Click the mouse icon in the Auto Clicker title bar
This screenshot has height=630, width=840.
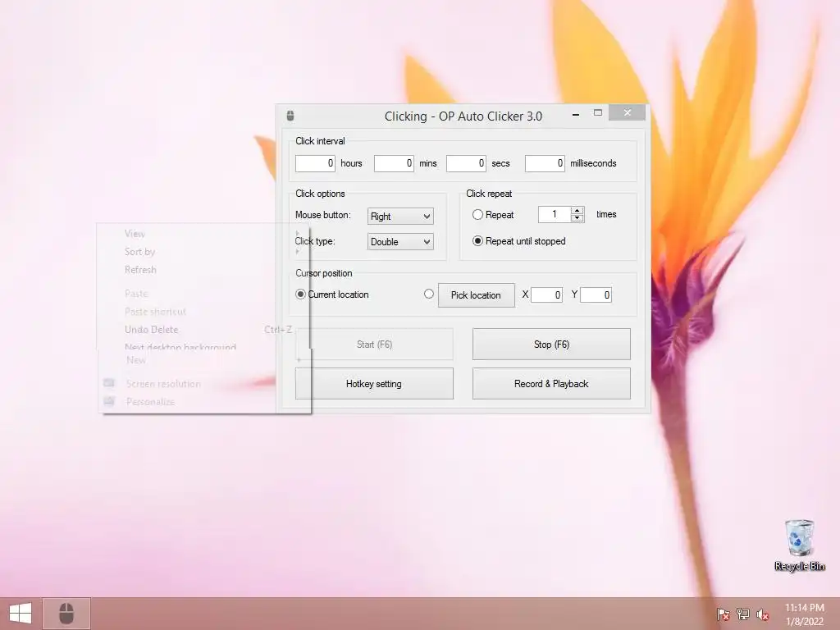coord(290,116)
